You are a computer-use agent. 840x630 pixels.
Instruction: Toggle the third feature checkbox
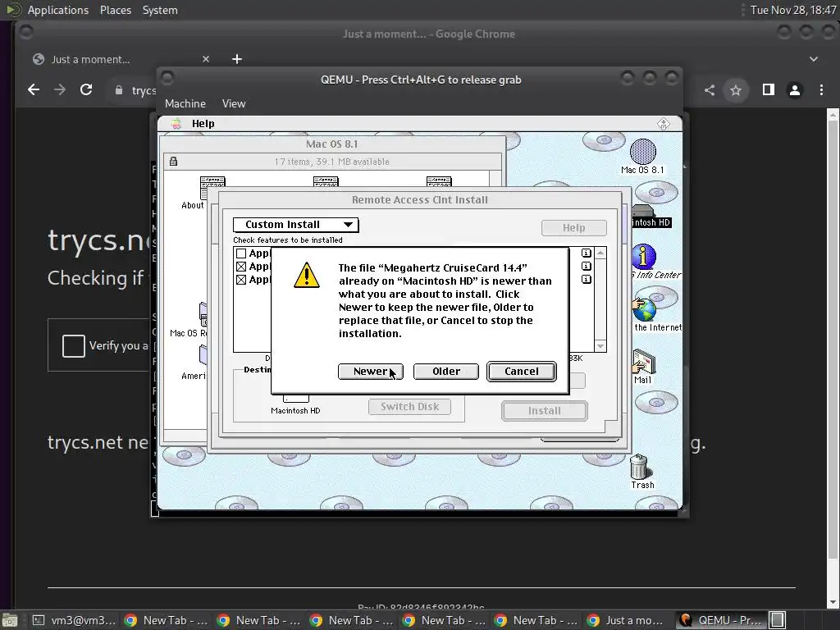click(241, 280)
